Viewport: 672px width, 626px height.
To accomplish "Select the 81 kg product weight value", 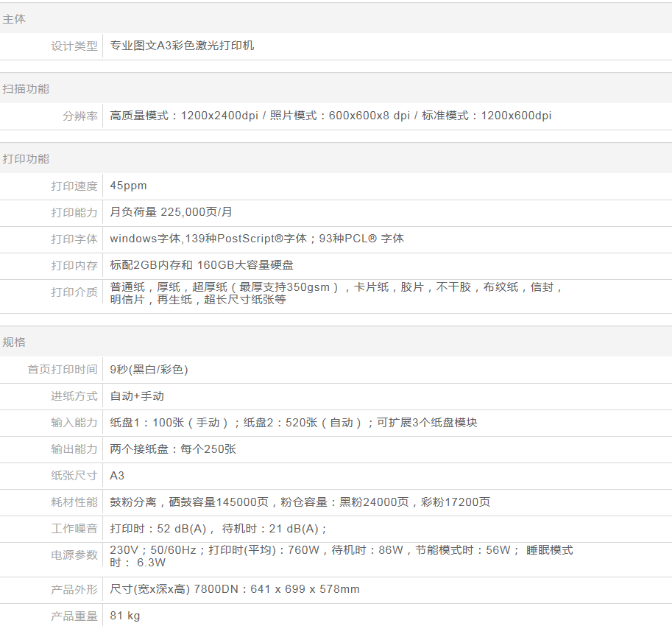I will pos(125,616).
